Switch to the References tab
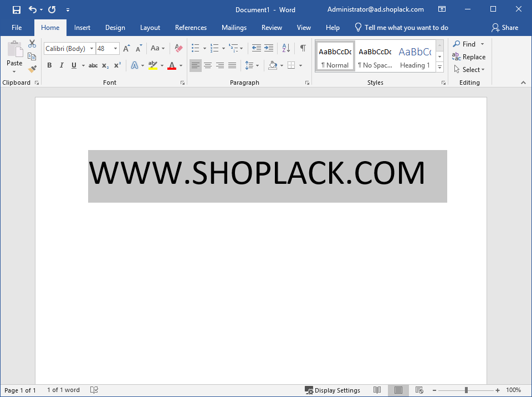 (191, 28)
